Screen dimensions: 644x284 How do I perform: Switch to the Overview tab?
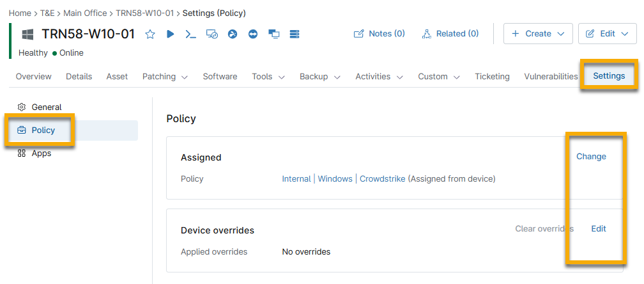click(x=34, y=77)
